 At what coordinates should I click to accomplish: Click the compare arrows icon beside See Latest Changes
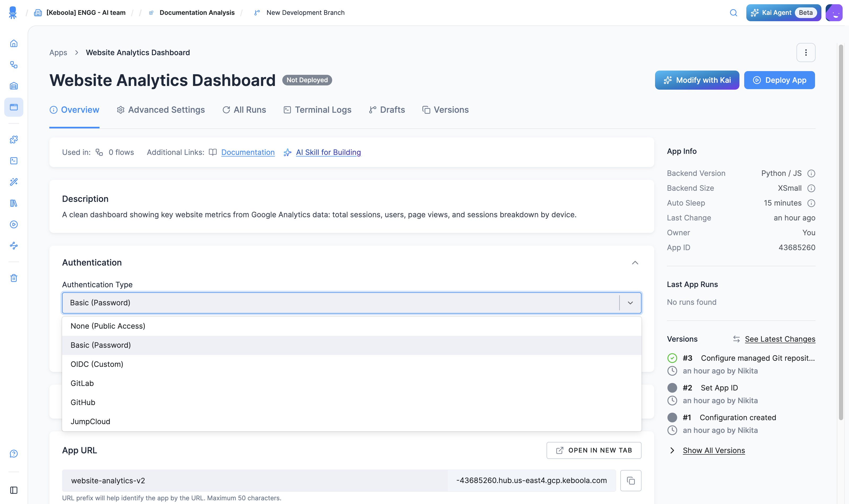(x=736, y=339)
